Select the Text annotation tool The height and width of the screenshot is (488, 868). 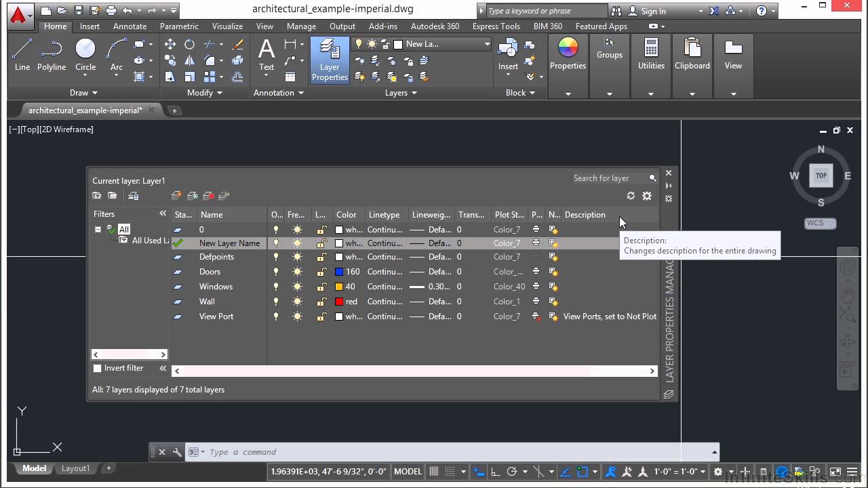tap(267, 54)
